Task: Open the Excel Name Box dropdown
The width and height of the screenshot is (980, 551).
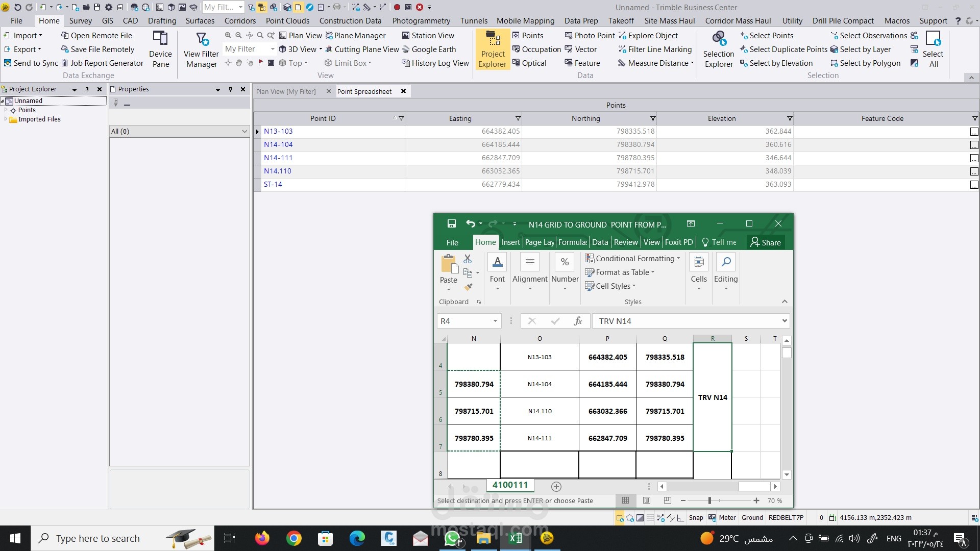Action: pyautogui.click(x=495, y=321)
